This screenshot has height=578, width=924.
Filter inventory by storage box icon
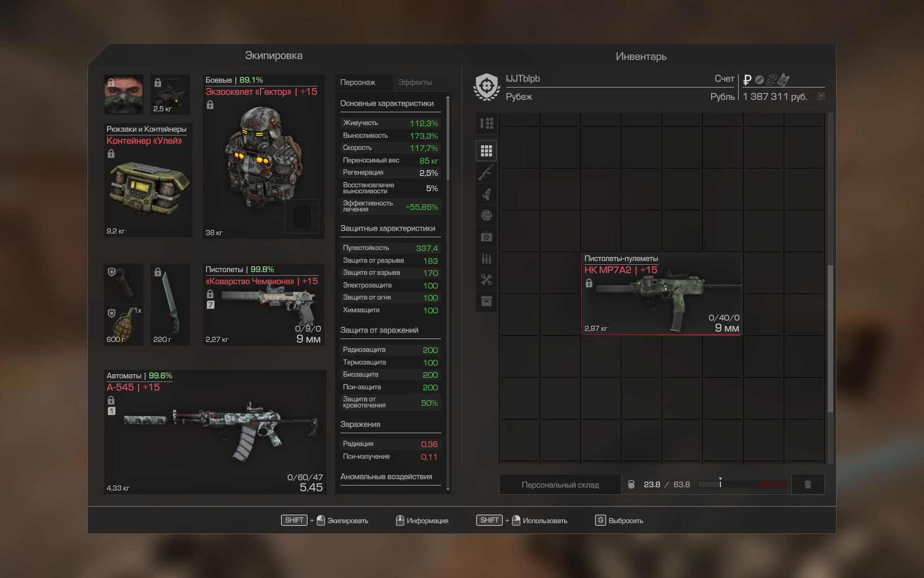click(486, 301)
